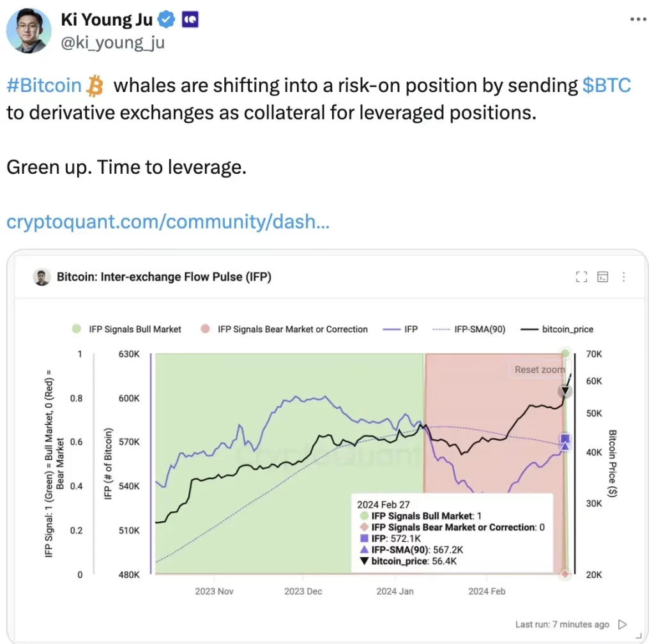Toggle the bitcoin_price legend entry

pyautogui.click(x=557, y=329)
